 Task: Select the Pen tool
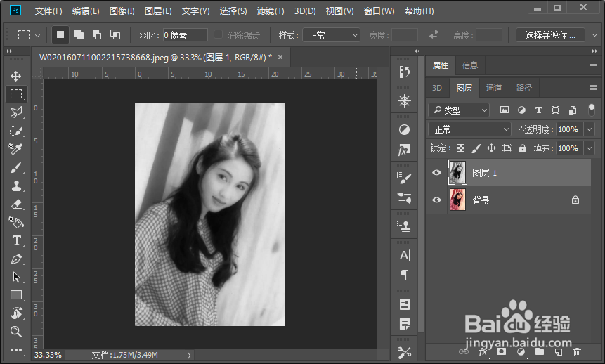pos(16,259)
